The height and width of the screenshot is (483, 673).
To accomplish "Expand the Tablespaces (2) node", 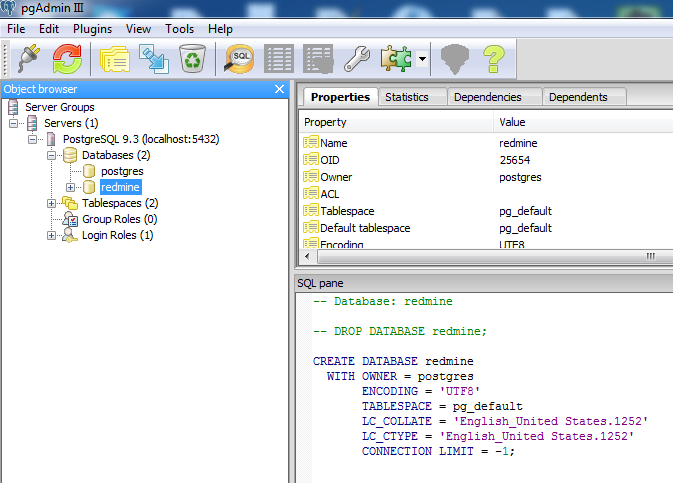I will tap(51, 204).
